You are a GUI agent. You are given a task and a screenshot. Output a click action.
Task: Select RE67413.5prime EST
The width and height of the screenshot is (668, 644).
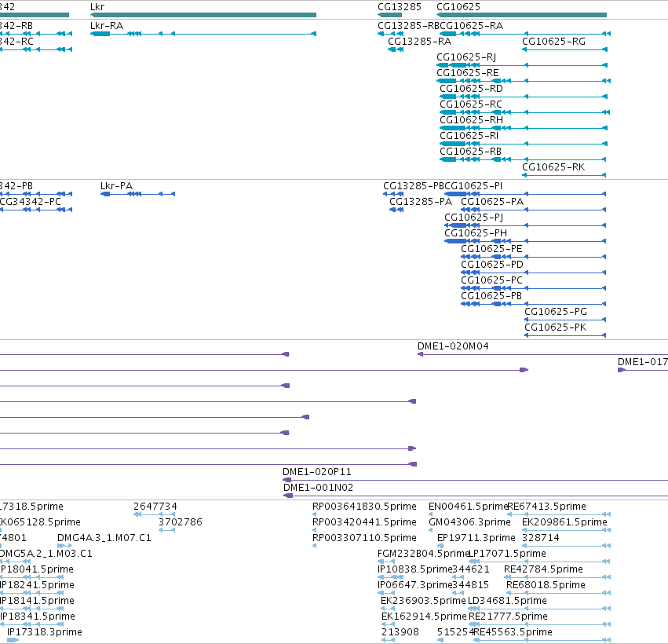pyautogui.click(x=559, y=514)
